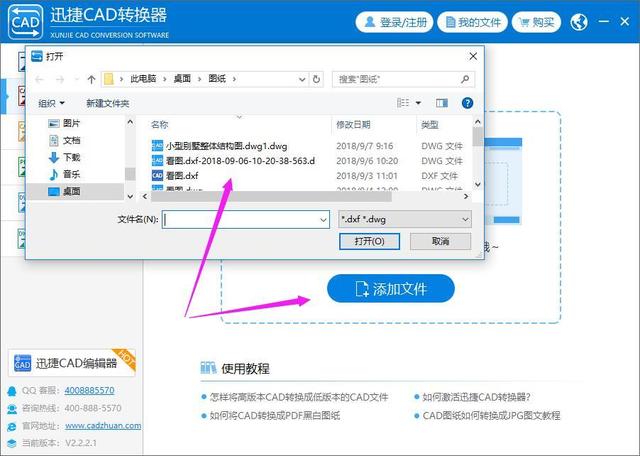Refresh the folder listing
640x456 pixels.
316,79
